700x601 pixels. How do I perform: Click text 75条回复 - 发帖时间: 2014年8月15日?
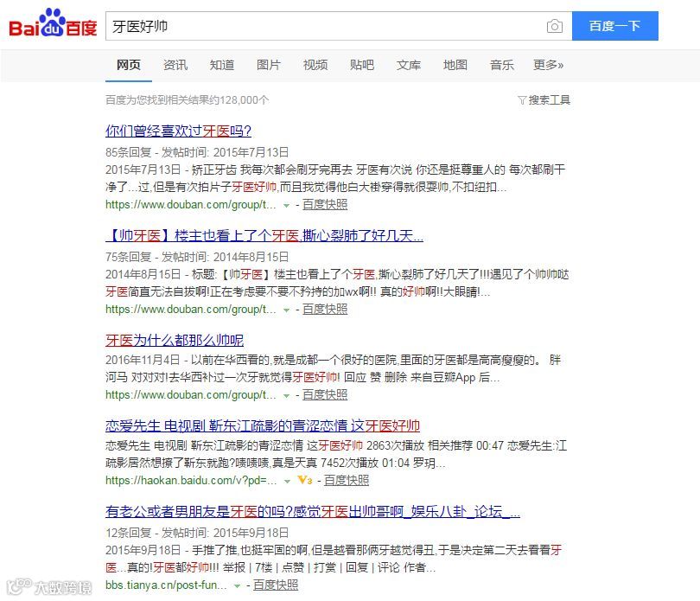pos(197,257)
